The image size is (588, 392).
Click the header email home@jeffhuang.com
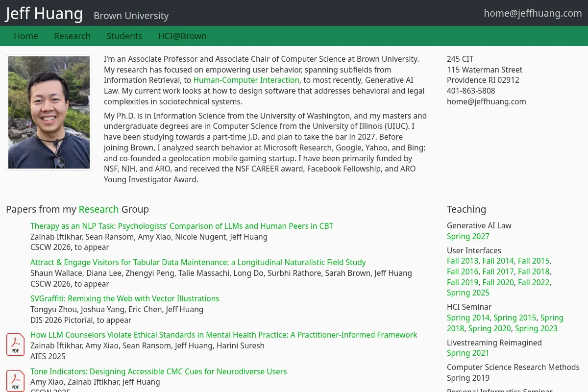533,13
